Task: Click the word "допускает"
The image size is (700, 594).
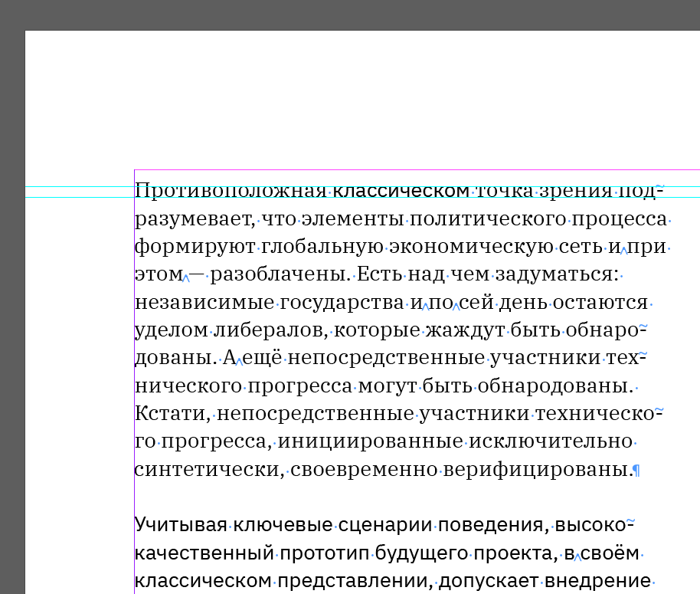Action: tap(489, 582)
